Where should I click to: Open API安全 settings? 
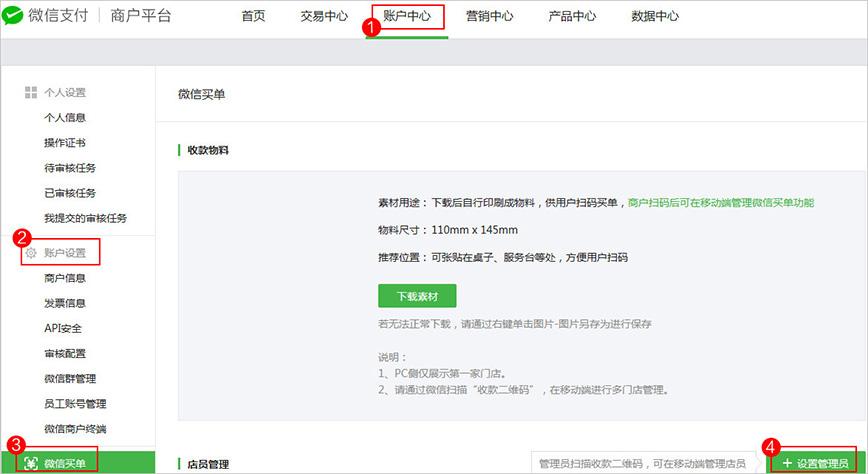[63, 328]
